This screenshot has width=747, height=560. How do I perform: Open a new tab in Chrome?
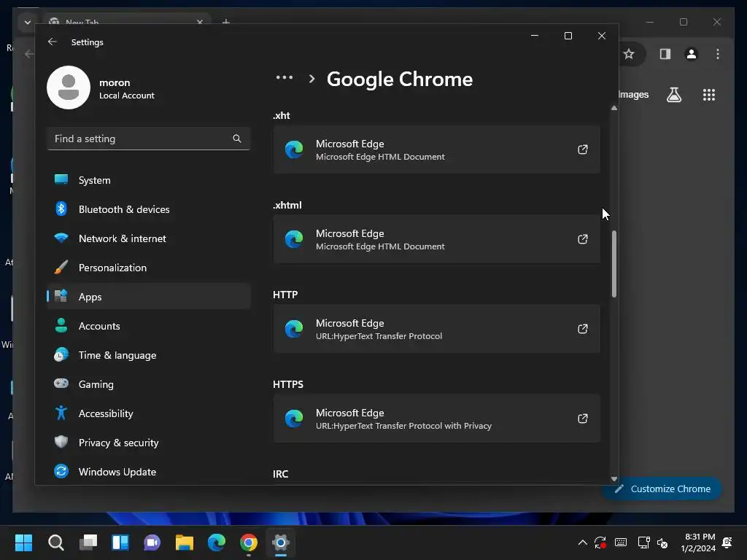point(226,22)
